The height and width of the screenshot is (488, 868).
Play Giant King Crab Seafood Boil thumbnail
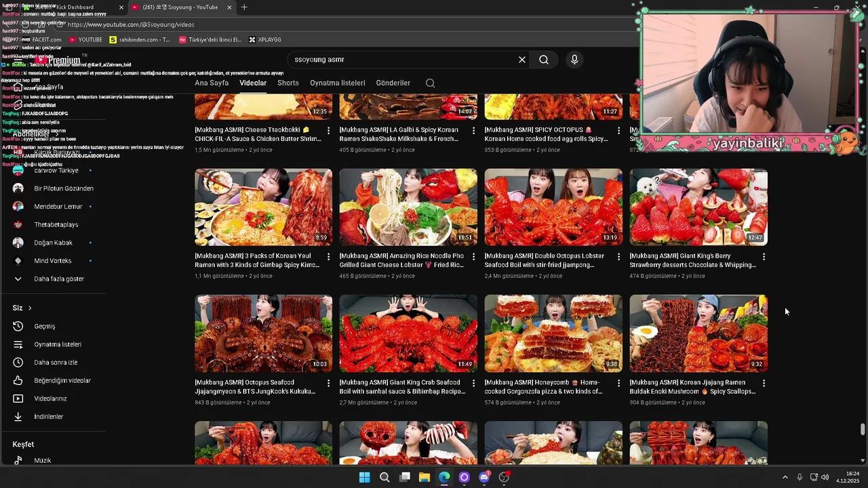click(408, 333)
